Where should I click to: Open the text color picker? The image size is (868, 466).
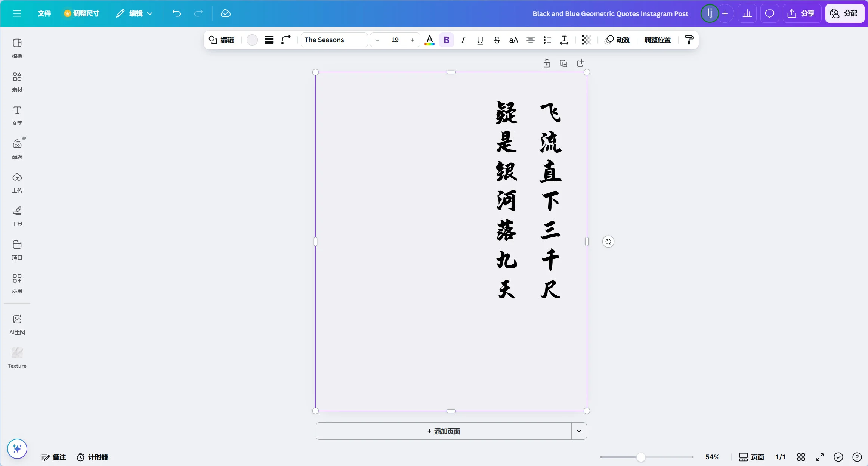pyautogui.click(x=430, y=40)
